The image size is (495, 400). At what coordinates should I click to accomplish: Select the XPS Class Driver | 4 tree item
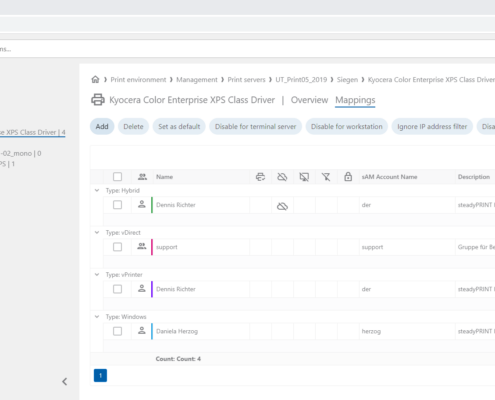click(33, 132)
